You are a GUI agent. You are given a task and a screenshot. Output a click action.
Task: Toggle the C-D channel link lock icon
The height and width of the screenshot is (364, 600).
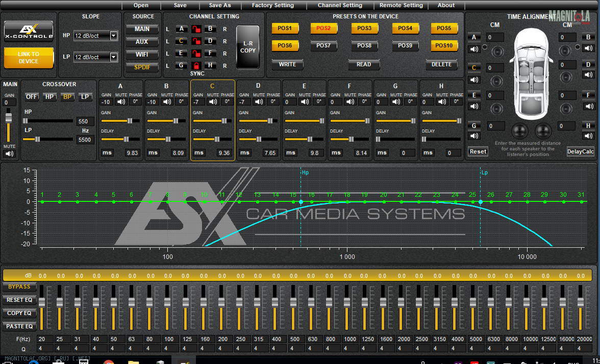(x=196, y=41)
